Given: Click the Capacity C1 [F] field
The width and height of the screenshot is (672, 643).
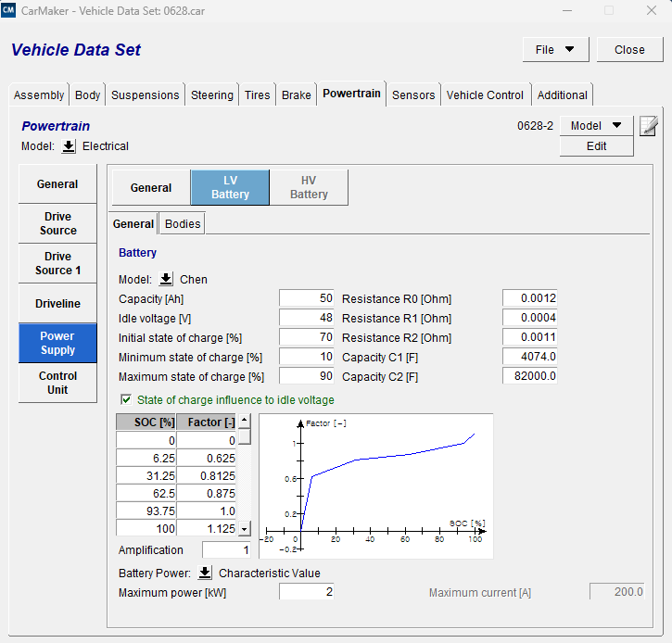Looking at the screenshot, I should [x=529, y=357].
